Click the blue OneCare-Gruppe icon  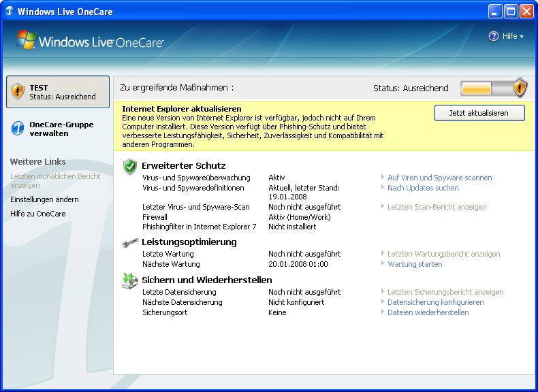18,129
